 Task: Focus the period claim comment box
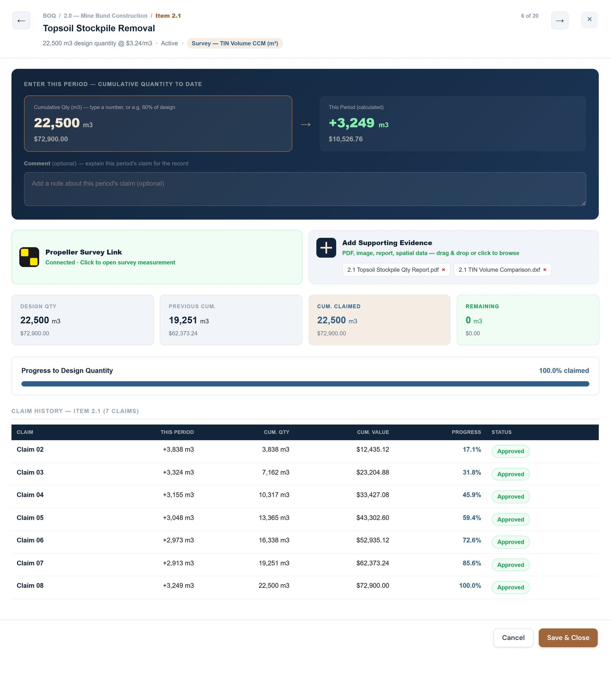(x=305, y=189)
